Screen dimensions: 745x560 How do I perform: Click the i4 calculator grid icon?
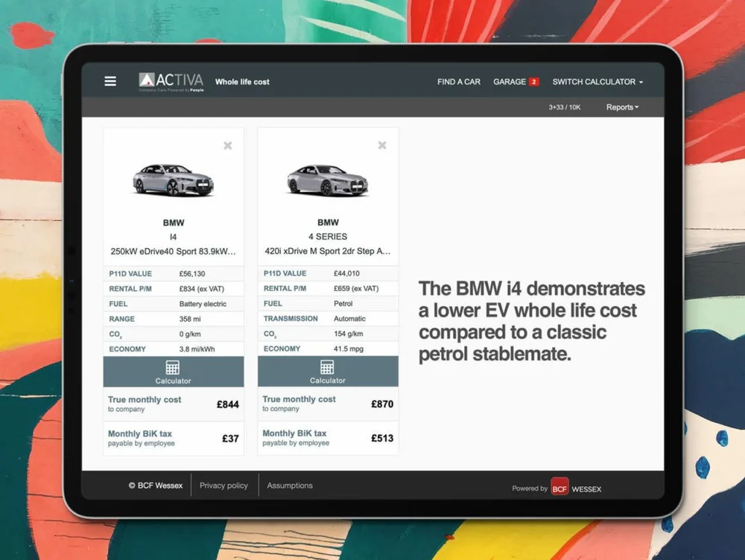(173, 367)
